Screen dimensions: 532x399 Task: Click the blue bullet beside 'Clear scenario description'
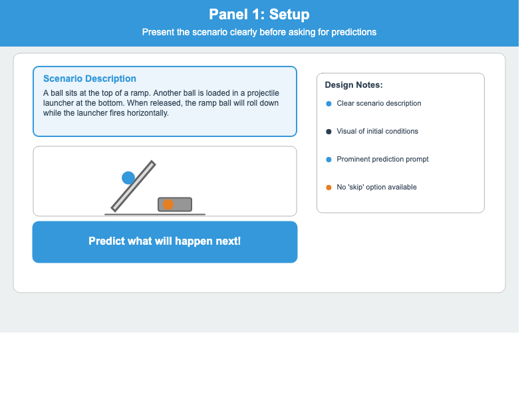click(329, 104)
